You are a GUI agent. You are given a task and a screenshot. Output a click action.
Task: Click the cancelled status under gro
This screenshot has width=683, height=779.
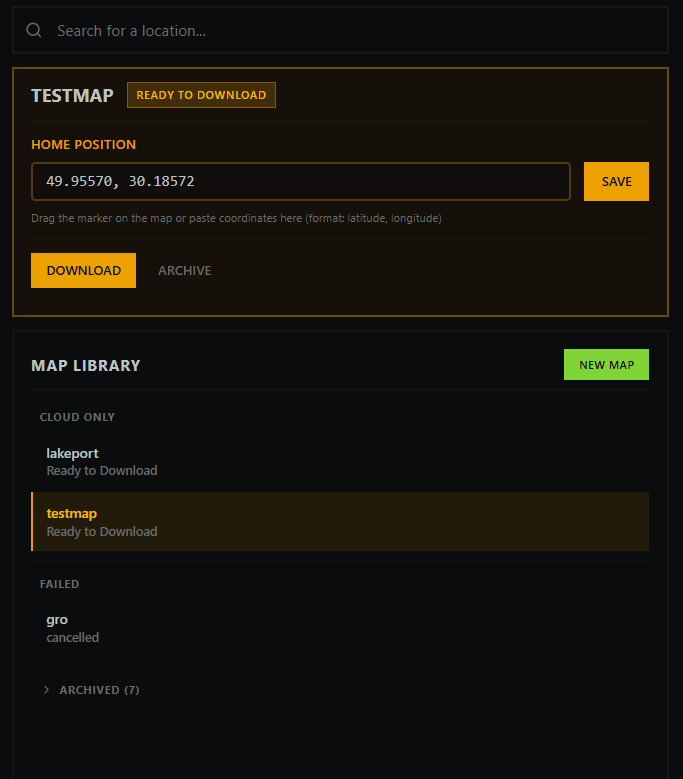[x=73, y=637]
